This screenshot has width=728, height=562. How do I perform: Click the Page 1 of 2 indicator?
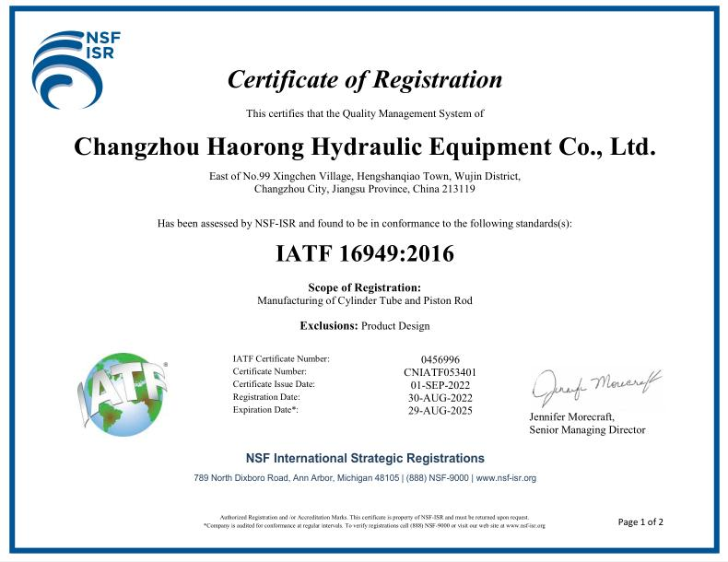click(x=640, y=522)
